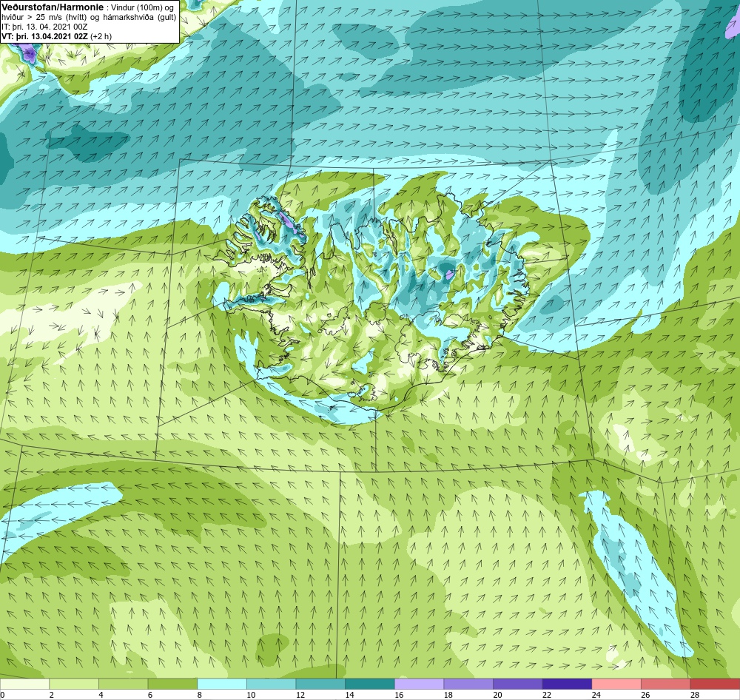Screen dimensions: 740x700
Task: Click the 'Veðurstofan/Harmonie' title text
Action: pos(51,7)
